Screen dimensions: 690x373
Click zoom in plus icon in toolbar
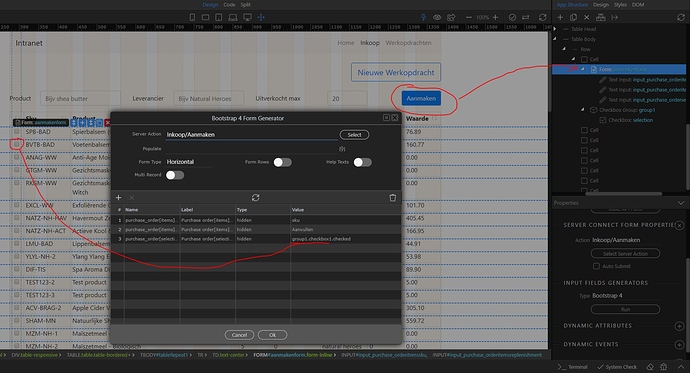495,17
